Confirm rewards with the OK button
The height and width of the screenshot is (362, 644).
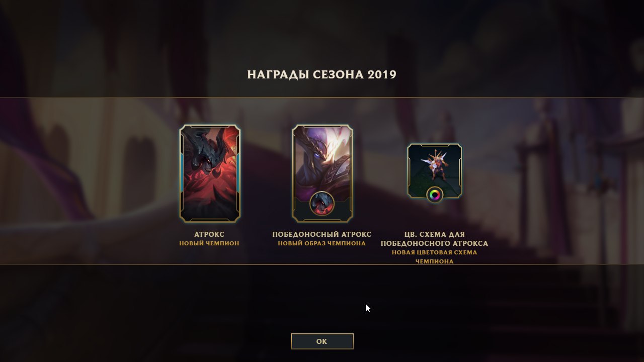[322, 341]
